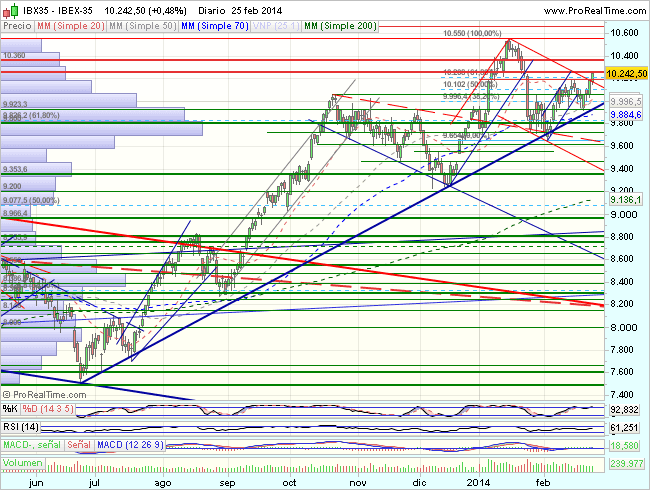This screenshot has width=650, height=490.
Task: Click the candlestick icon beside IBX35 title
Action: click(x=11, y=10)
